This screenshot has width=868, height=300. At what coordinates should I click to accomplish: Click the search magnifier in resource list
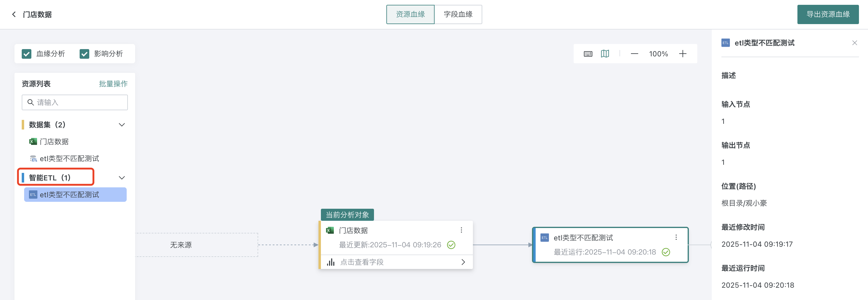[x=31, y=102]
